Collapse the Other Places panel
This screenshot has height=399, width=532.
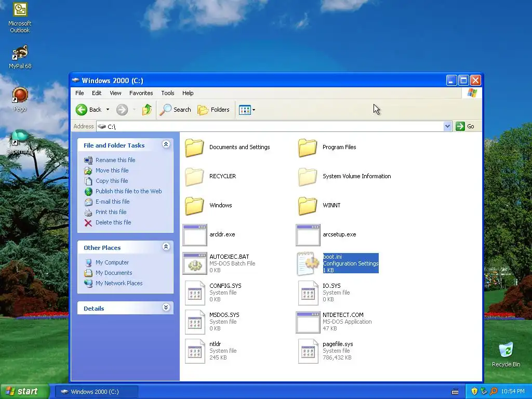[x=166, y=247]
